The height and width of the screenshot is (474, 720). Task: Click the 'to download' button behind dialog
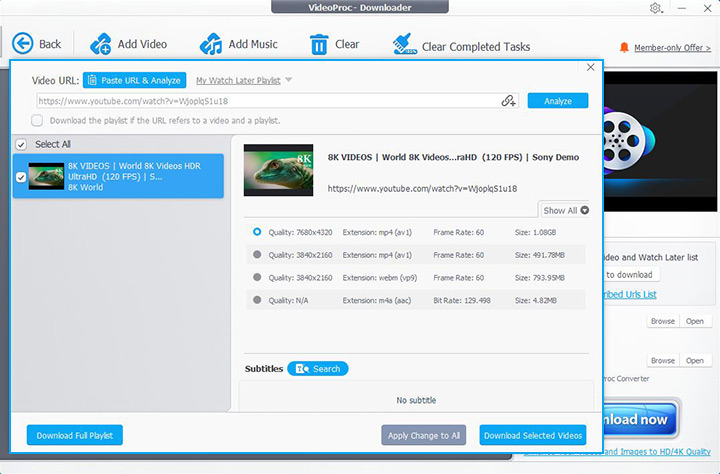tap(631, 275)
